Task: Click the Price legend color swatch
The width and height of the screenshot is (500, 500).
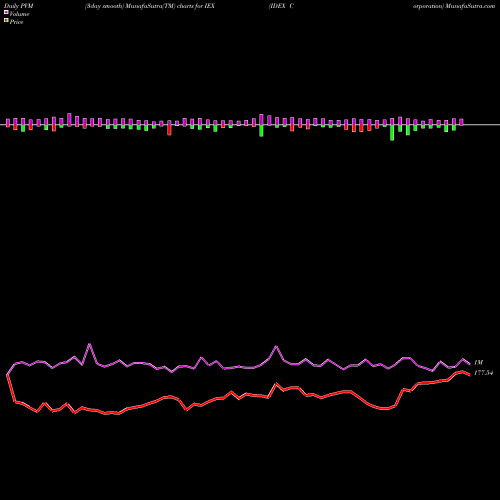Action: [6, 20]
